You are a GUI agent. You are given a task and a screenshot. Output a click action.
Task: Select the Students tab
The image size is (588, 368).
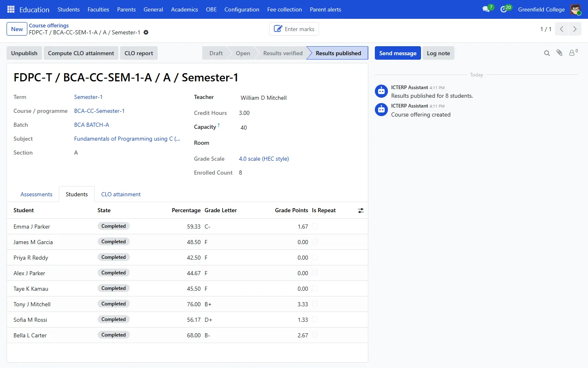click(77, 194)
